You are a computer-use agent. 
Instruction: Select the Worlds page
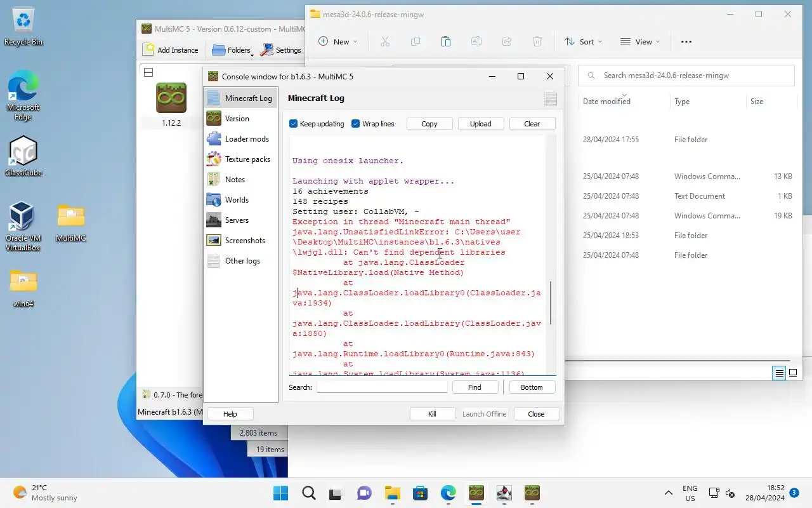pos(240,200)
